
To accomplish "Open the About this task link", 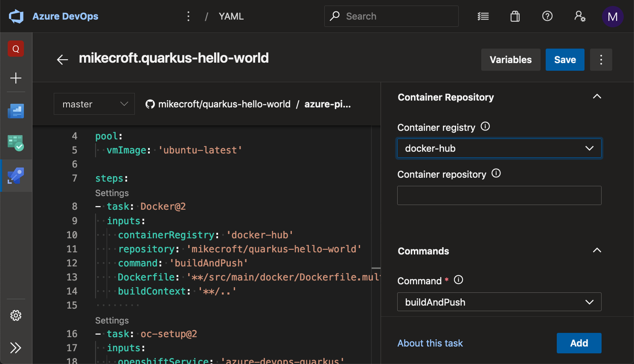I will tap(430, 343).
